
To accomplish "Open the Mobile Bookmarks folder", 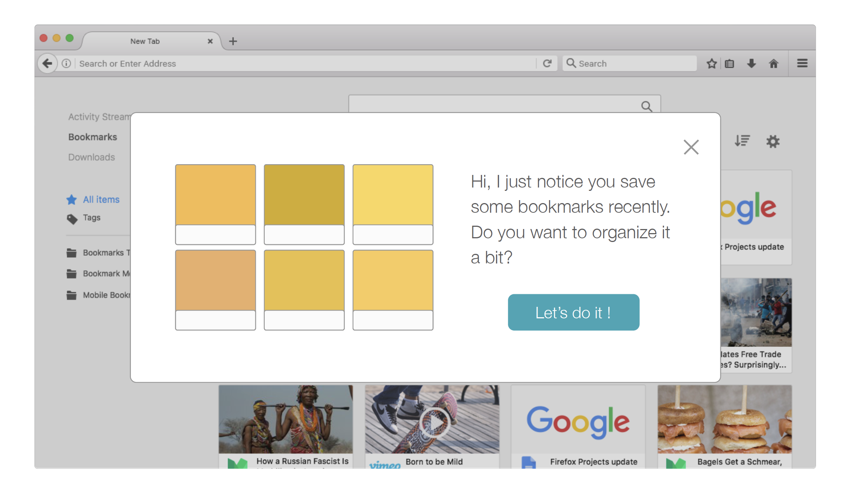I will (100, 295).
